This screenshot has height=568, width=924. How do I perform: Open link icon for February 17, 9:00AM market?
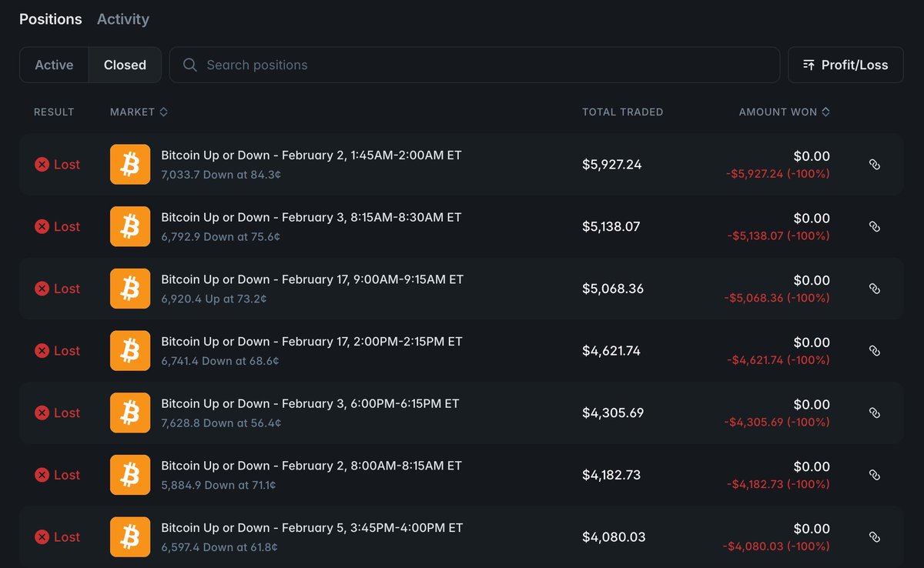(x=874, y=289)
